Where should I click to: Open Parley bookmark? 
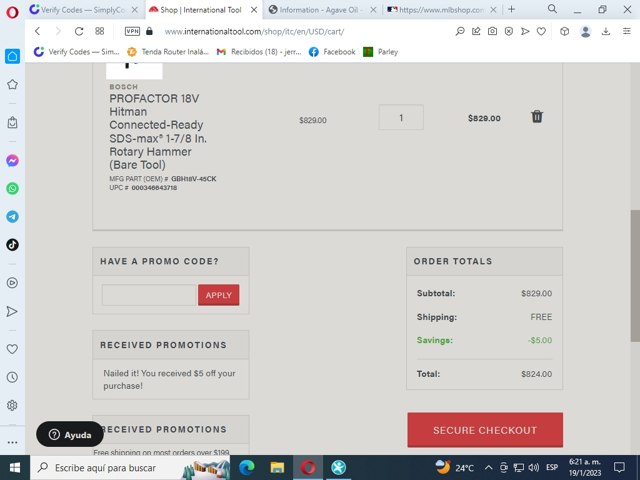380,52
